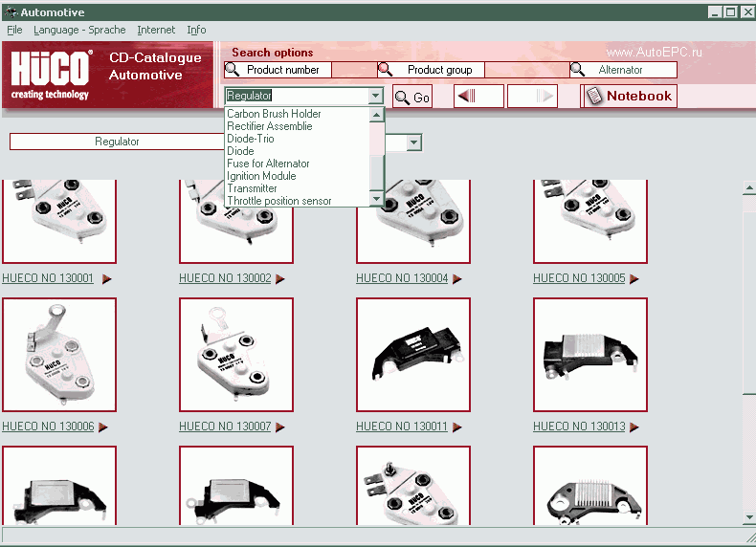Click the HUECO NO 130007 regulator thumbnail
756x547 pixels.
pos(236,355)
